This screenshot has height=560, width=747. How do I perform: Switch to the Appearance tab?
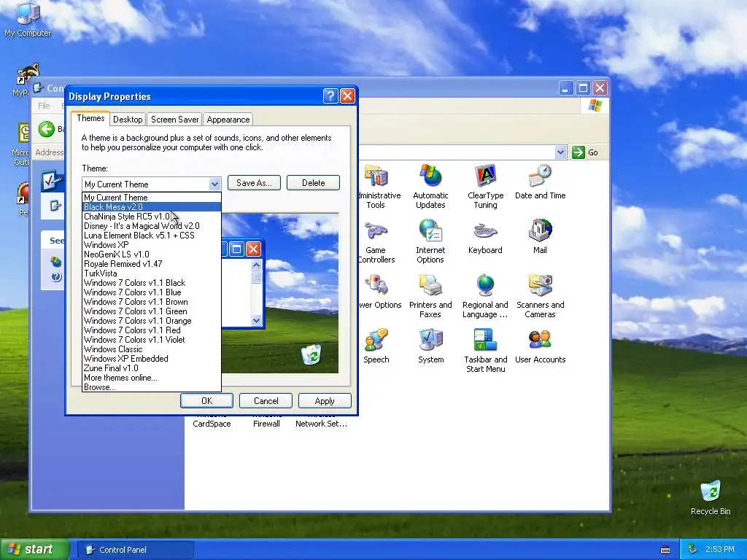pos(228,120)
